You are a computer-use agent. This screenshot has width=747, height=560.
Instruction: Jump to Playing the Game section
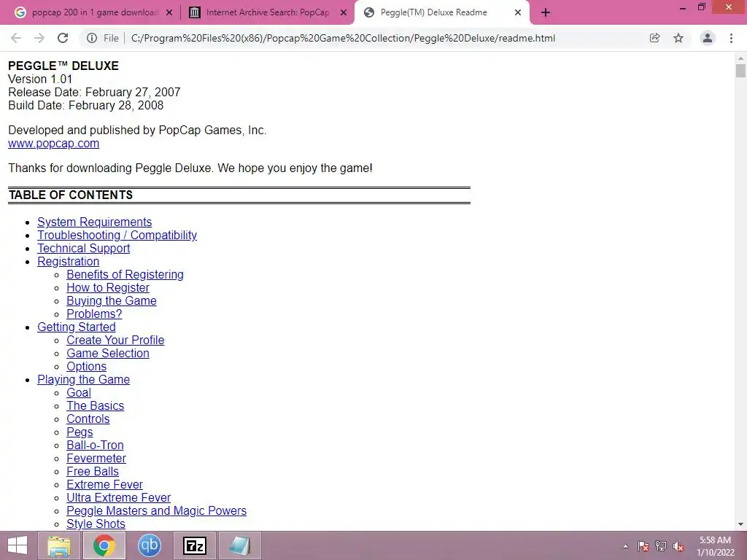click(84, 379)
